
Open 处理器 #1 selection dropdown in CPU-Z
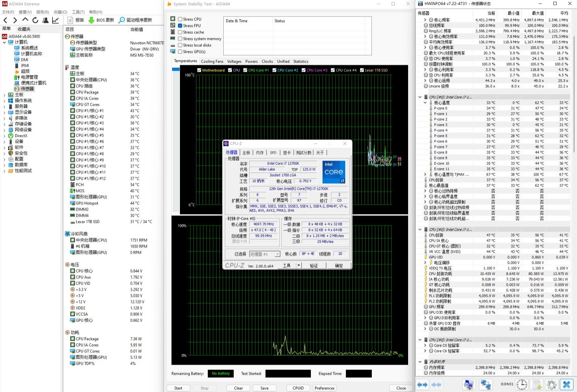point(277,254)
